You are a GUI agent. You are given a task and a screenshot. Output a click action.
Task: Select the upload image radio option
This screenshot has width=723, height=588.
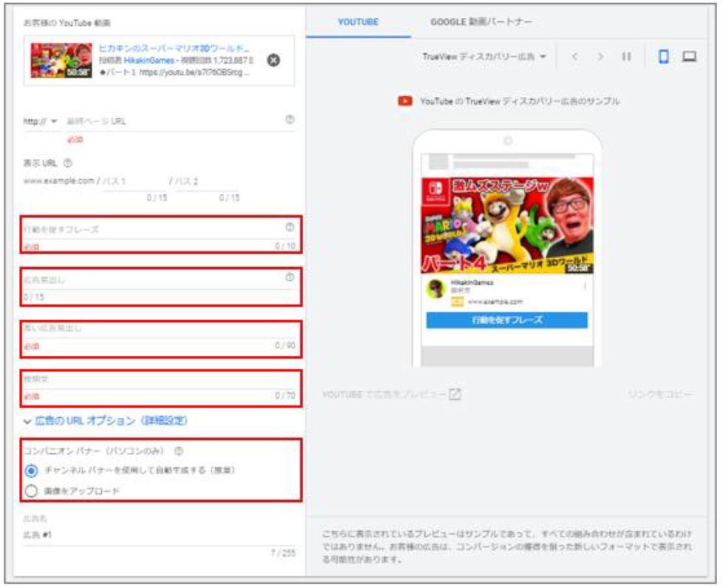[x=31, y=491]
